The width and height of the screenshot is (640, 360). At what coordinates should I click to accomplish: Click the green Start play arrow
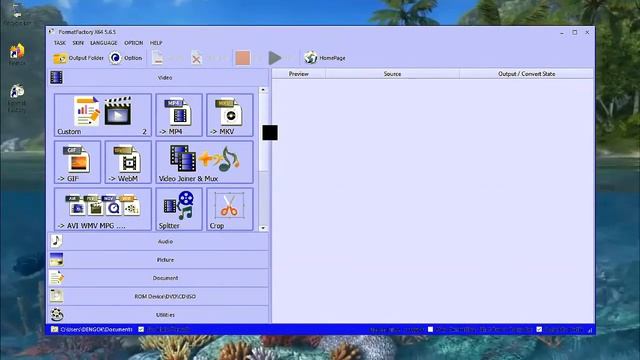tap(275, 58)
